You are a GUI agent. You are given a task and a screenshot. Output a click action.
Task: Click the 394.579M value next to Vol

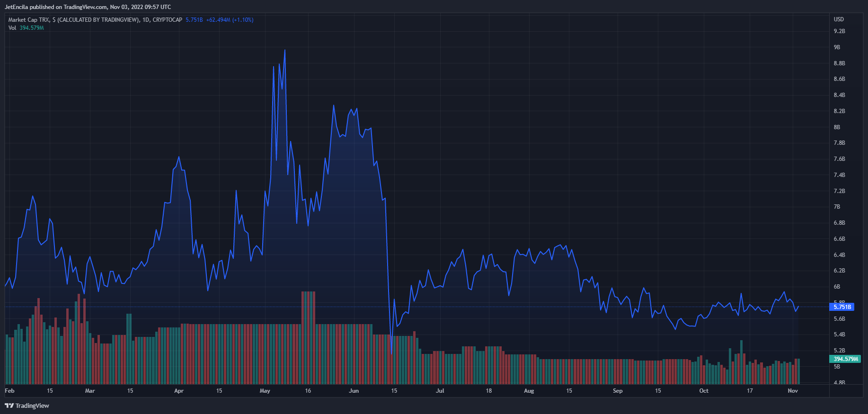pyautogui.click(x=32, y=28)
